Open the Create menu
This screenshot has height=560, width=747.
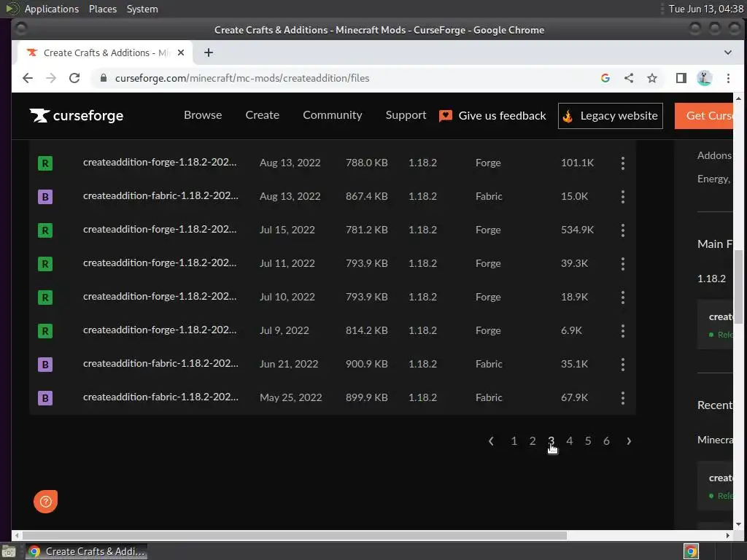point(263,115)
